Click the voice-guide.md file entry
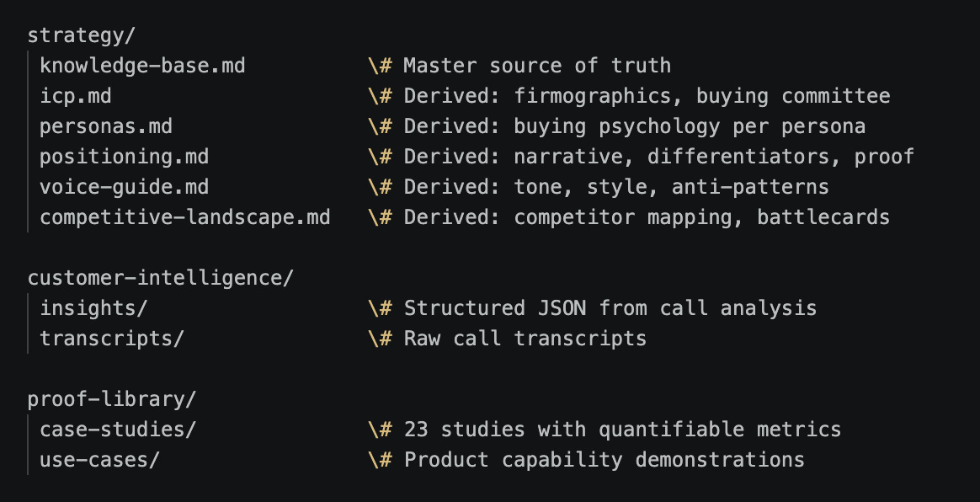 pos(124,187)
